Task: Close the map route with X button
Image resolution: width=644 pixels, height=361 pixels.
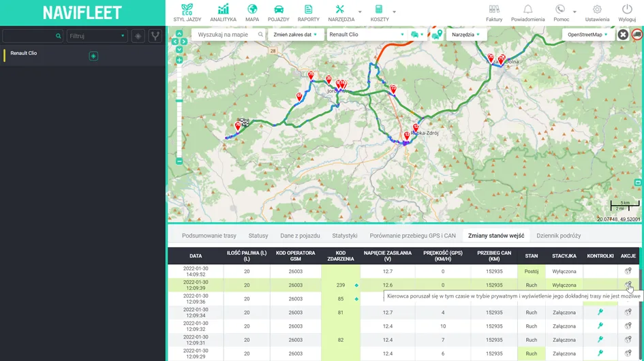Action: click(623, 35)
